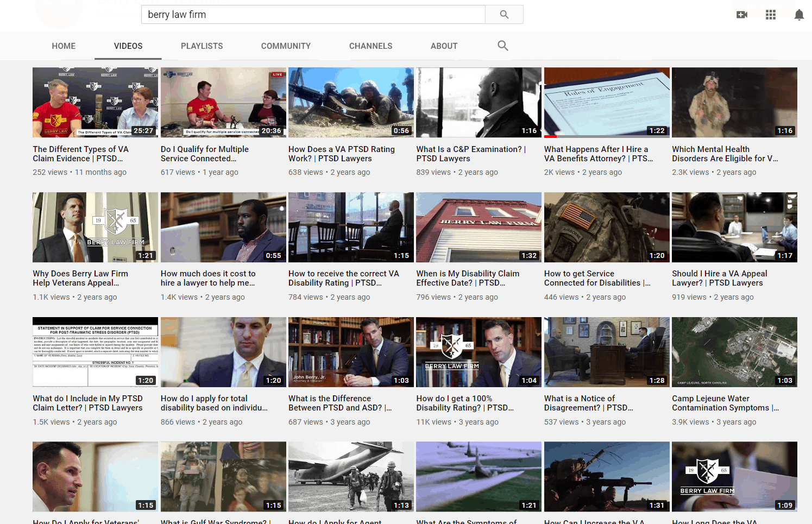The image size is (812, 524).
Task: Open 'When is My Disability Claim Effective Date?' title
Action: click(x=468, y=279)
